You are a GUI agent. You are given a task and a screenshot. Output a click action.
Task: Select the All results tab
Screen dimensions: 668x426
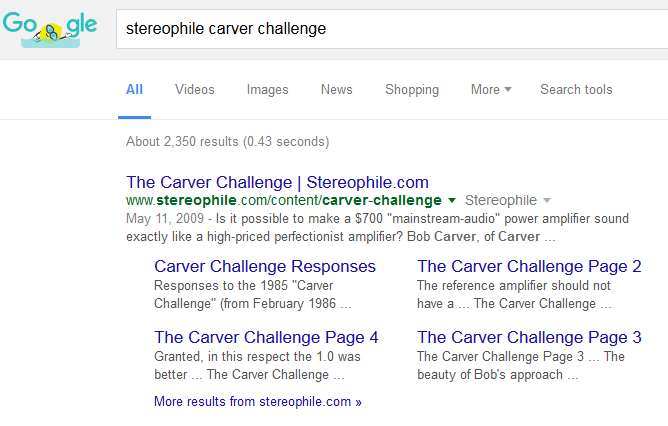click(x=134, y=89)
